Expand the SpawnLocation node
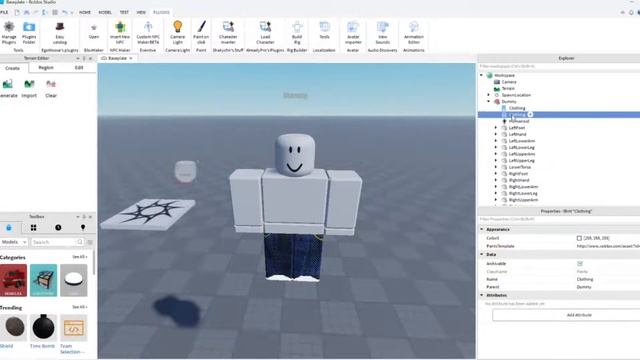The height and width of the screenshot is (360, 640). 489,95
